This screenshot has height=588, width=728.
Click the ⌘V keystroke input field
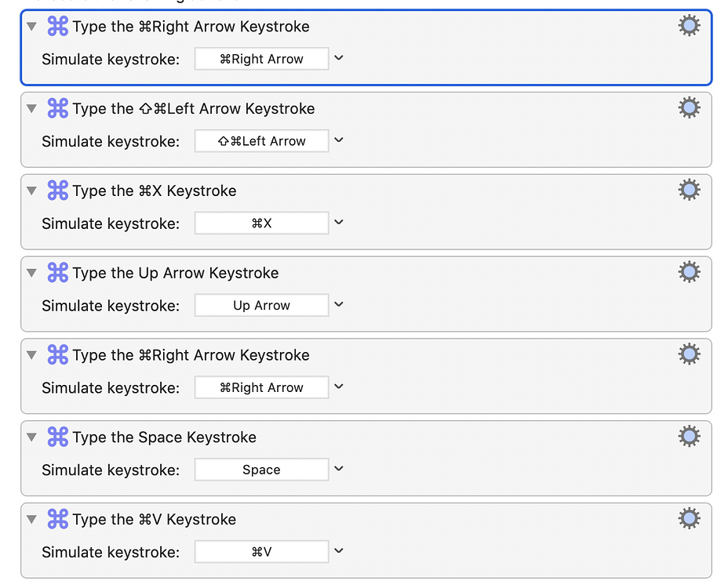click(x=261, y=551)
